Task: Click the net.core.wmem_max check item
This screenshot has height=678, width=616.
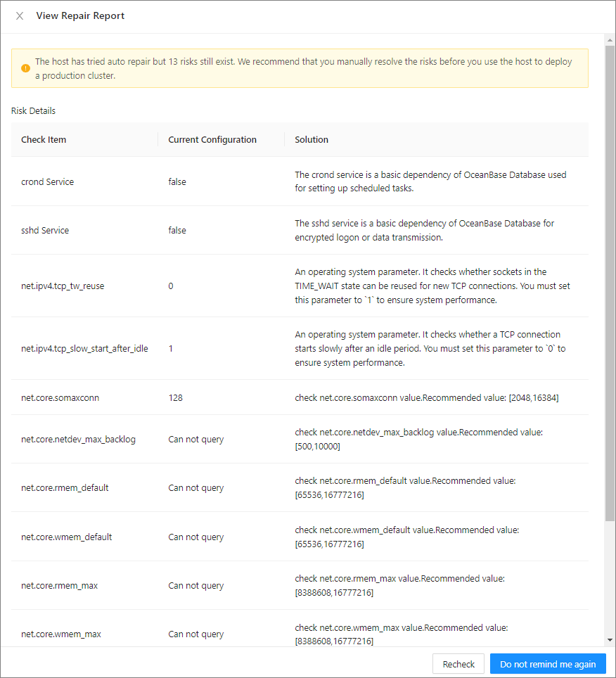Action: pos(61,634)
